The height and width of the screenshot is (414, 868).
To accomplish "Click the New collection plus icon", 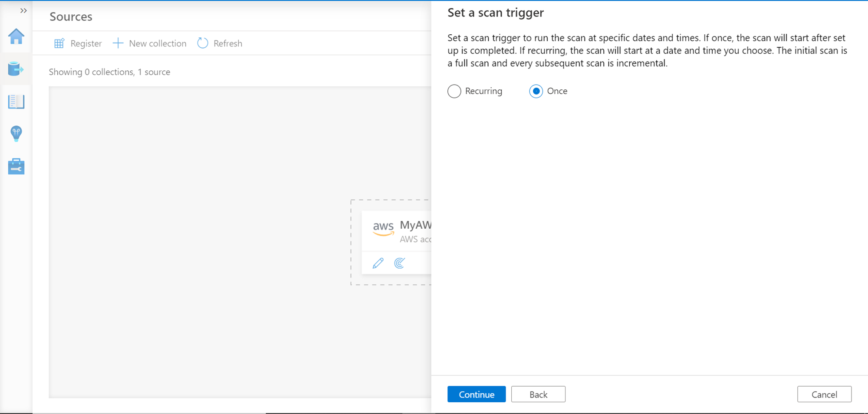I will [x=118, y=43].
